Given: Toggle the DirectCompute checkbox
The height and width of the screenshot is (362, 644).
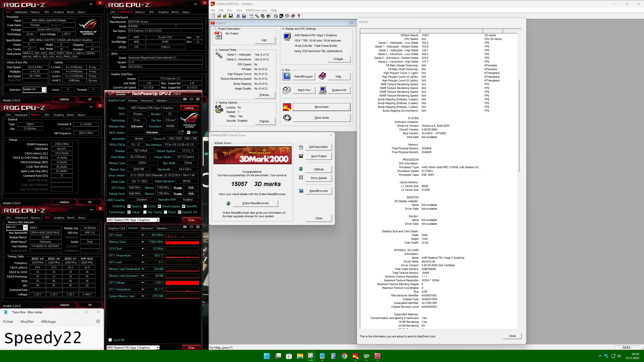Looking at the screenshot, I should [x=159, y=206].
